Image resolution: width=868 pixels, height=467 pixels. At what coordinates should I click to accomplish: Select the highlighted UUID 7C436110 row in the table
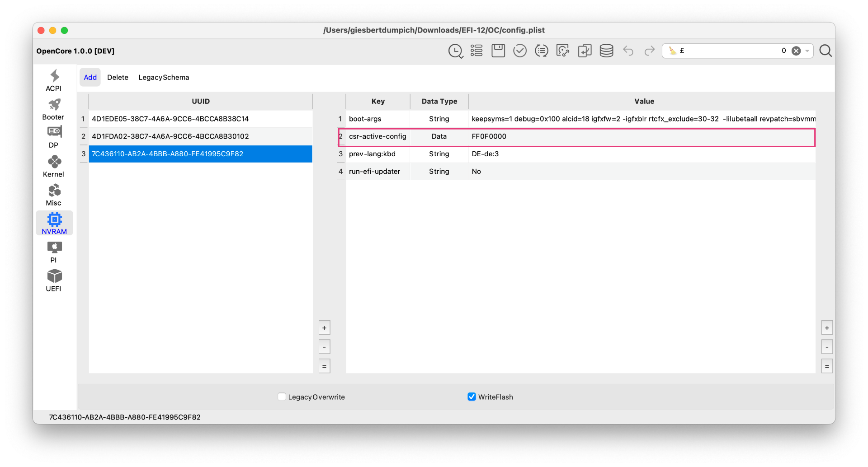coord(200,154)
